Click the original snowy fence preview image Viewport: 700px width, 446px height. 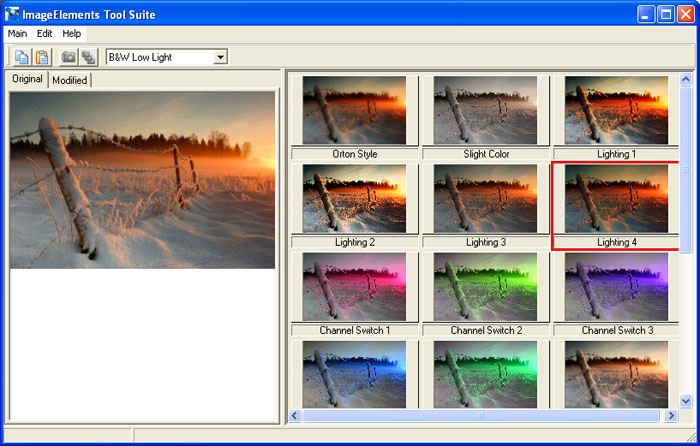(142, 180)
